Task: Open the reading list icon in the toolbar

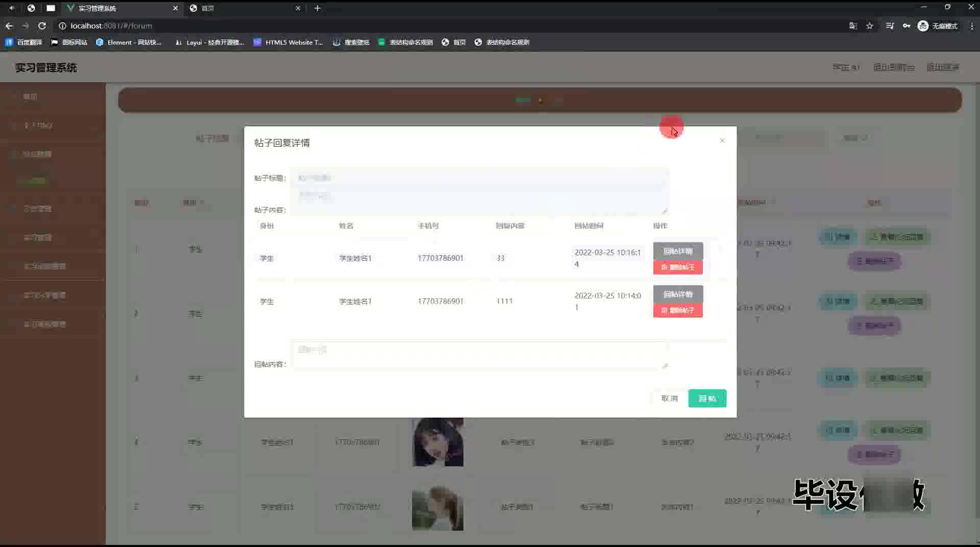Action: (x=890, y=26)
